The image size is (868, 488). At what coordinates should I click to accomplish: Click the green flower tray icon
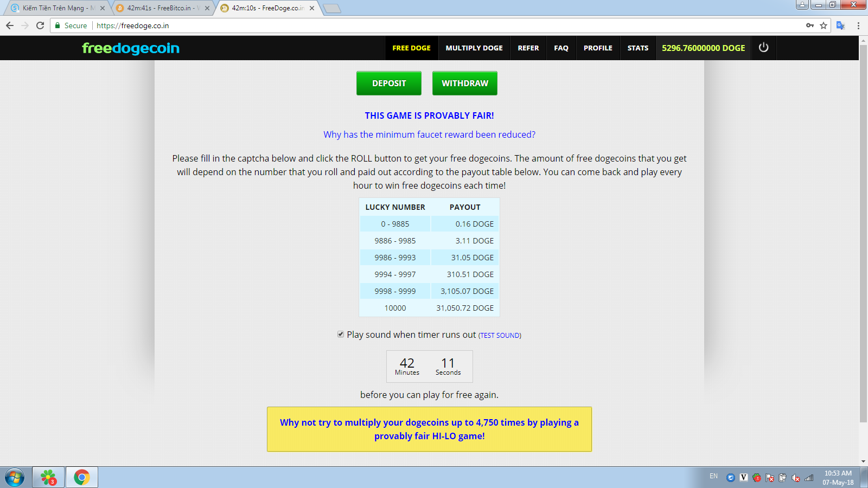pos(757,478)
